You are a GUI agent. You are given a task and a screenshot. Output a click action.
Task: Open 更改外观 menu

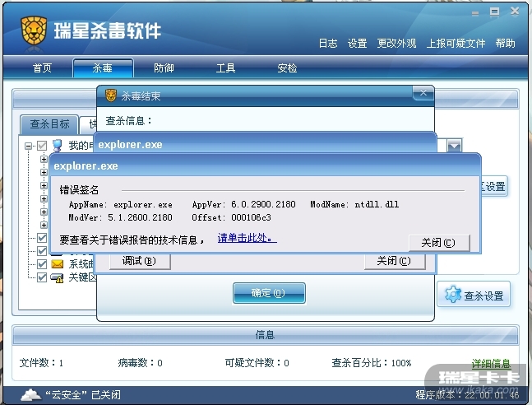pos(396,43)
